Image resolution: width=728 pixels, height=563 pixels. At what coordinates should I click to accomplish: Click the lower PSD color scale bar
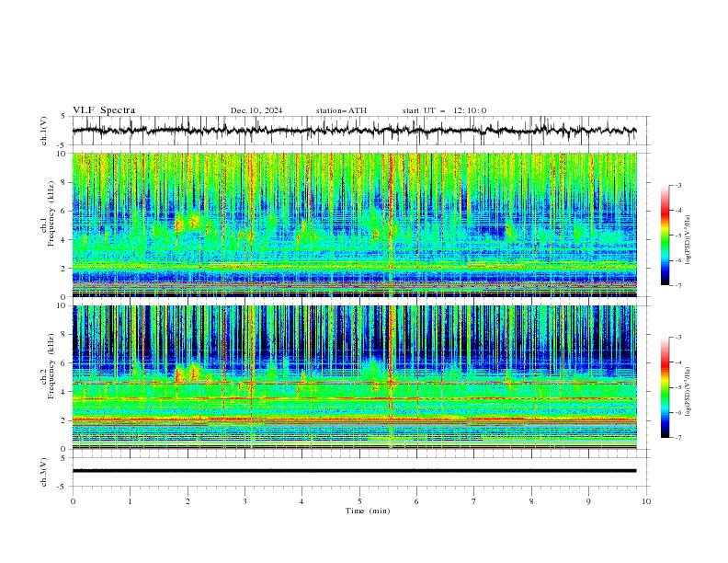[x=665, y=387]
